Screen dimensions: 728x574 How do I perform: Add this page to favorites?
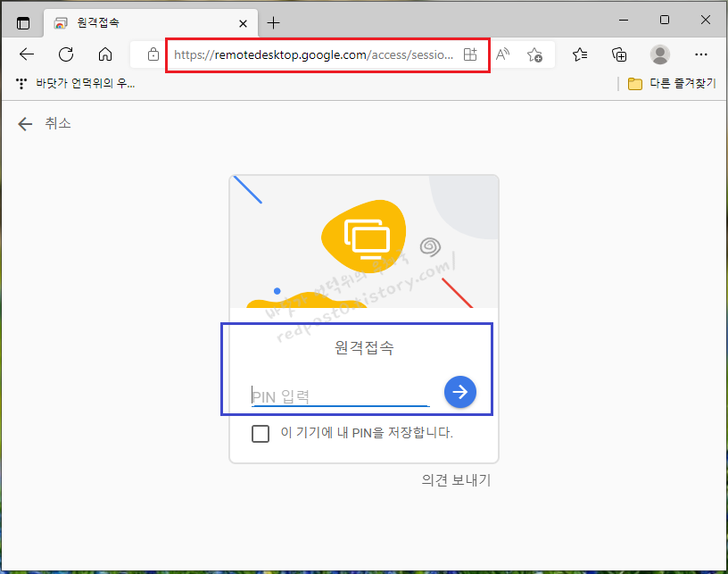point(534,54)
